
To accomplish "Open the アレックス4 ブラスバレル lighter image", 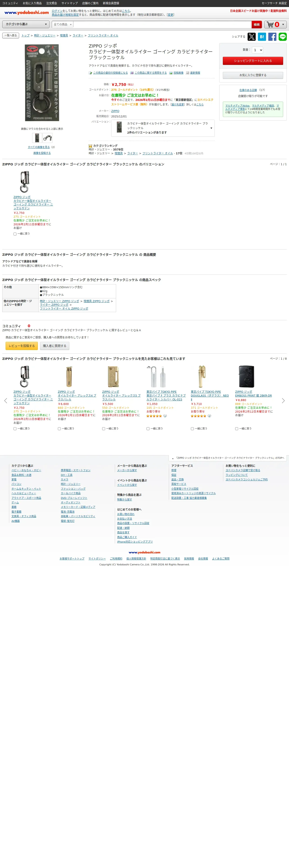I will coord(69,376).
